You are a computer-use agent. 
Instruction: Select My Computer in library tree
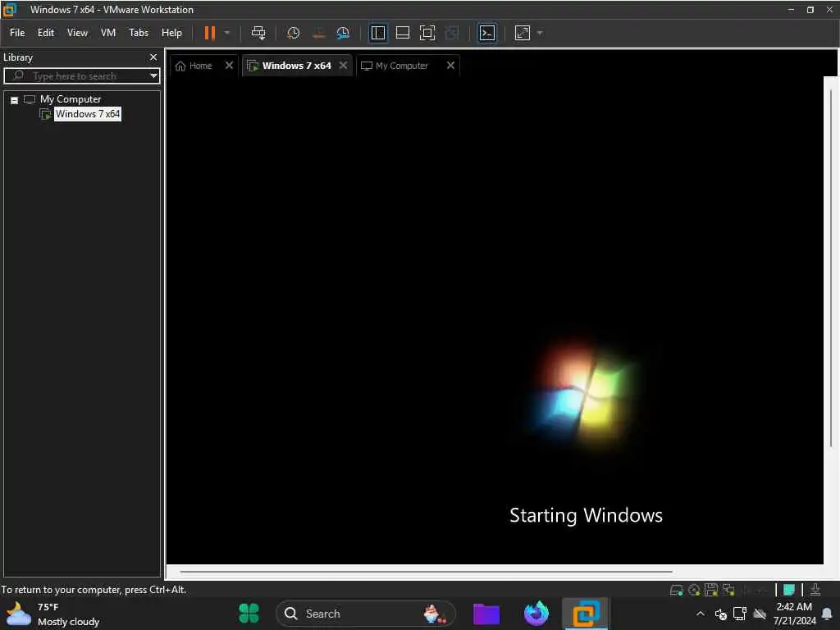pos(71,99)
